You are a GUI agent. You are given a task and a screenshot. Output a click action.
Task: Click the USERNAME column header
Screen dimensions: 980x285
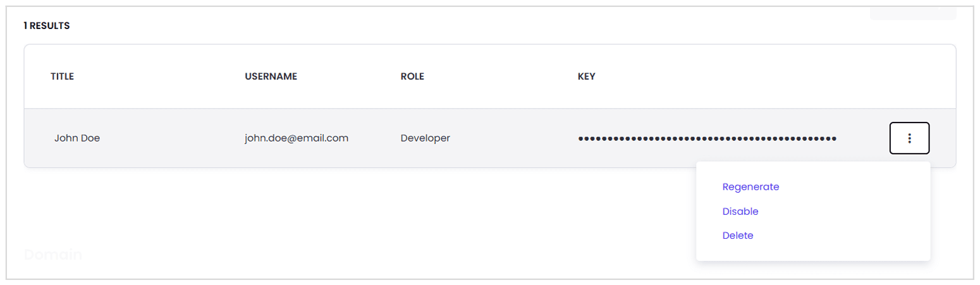point(271,76)
